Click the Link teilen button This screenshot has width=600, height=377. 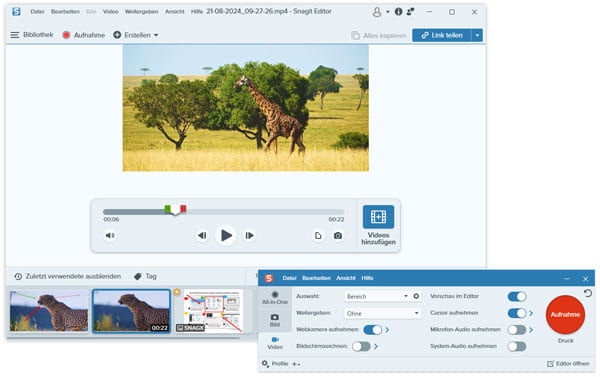tap(442, 35)
